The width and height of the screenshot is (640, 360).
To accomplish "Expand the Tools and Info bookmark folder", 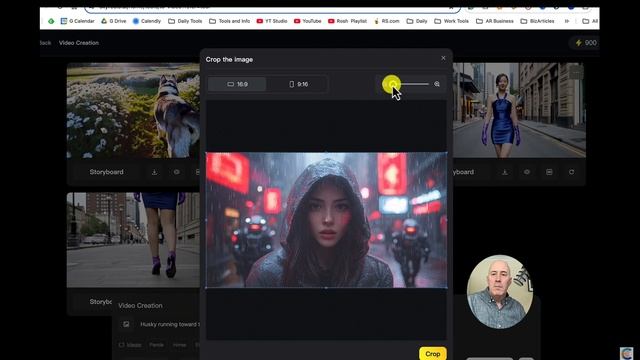I will pyautogui.click(x=229, y=21).
